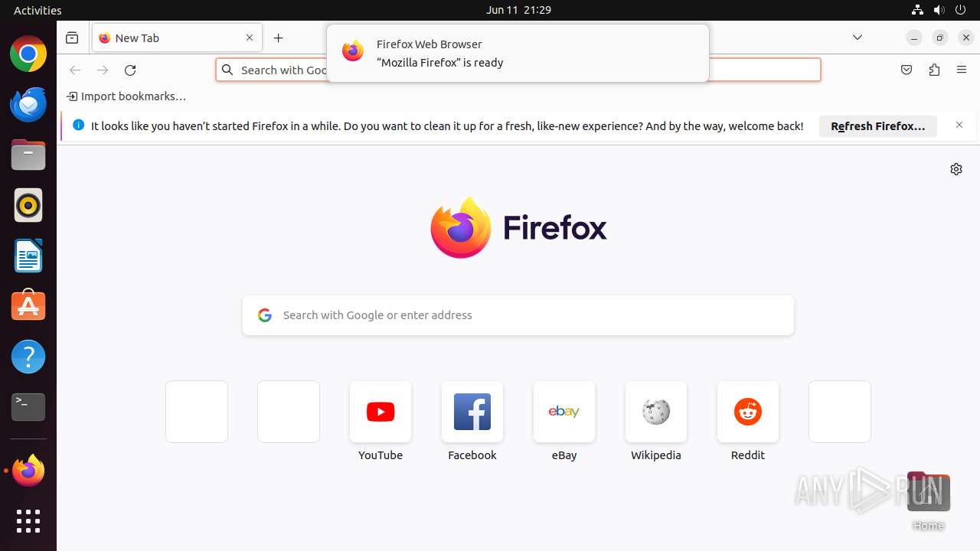
Task: Focus the Search with Google page field
Action: coord(518,315)
